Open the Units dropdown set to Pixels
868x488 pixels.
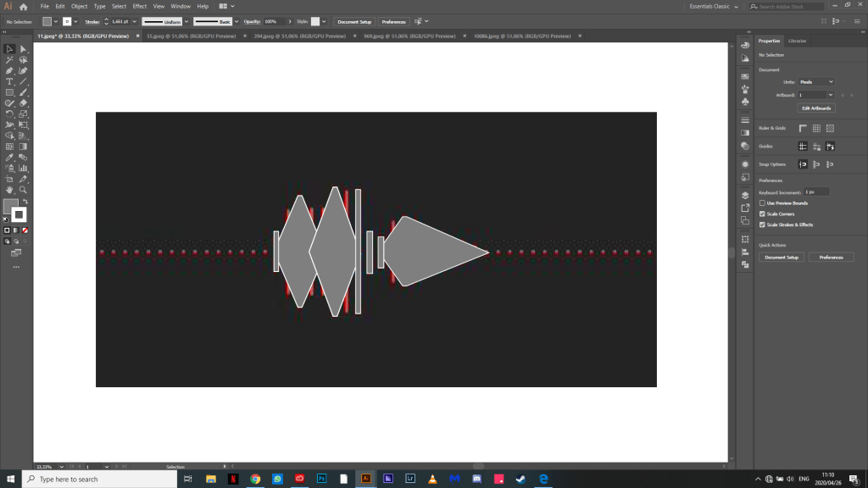(817, 81)
